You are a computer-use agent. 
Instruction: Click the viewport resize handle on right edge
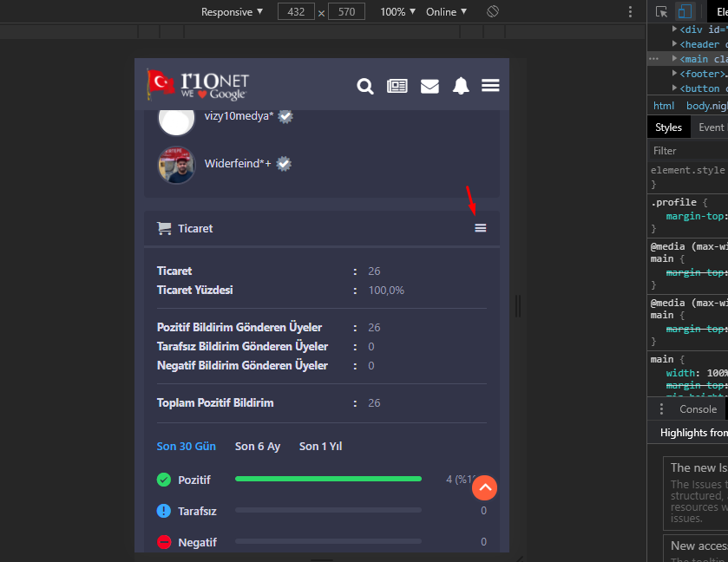tap(518, 306)
